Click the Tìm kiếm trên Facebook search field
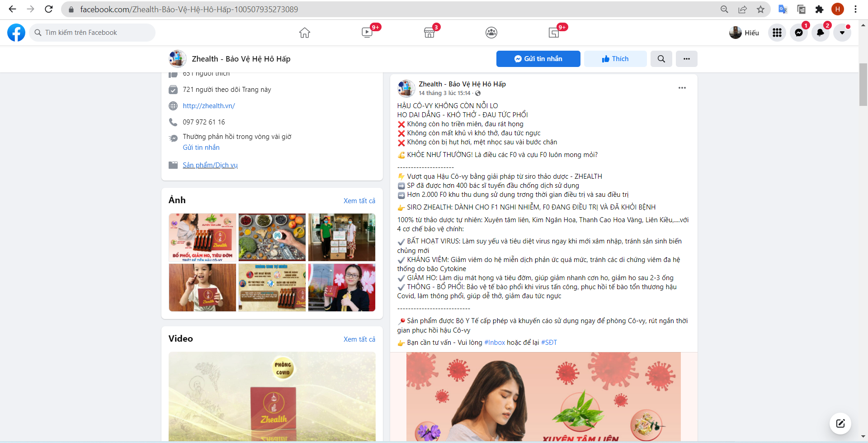 click(93, 33)
